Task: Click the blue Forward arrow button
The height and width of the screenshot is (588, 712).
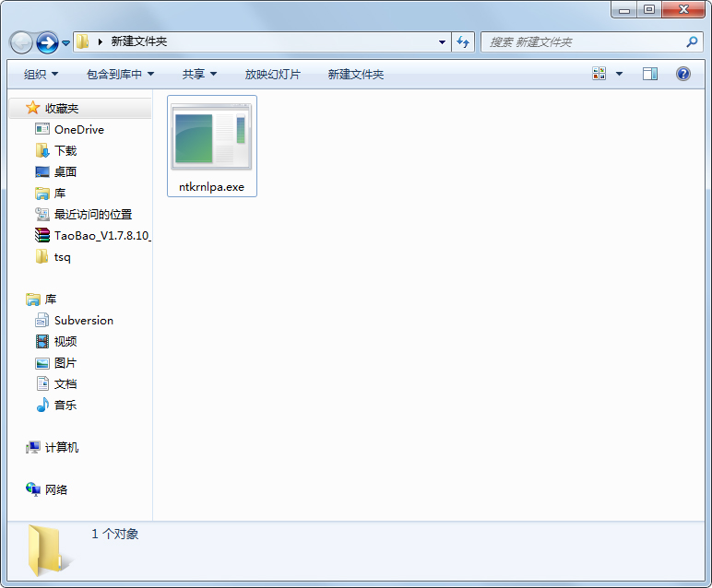Action: tap(47, 42)
